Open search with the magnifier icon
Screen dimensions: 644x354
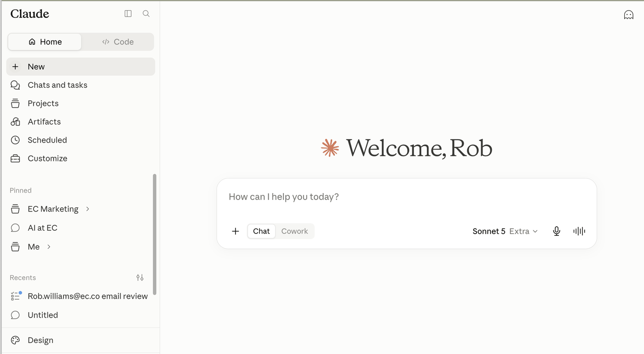(146, 14)
